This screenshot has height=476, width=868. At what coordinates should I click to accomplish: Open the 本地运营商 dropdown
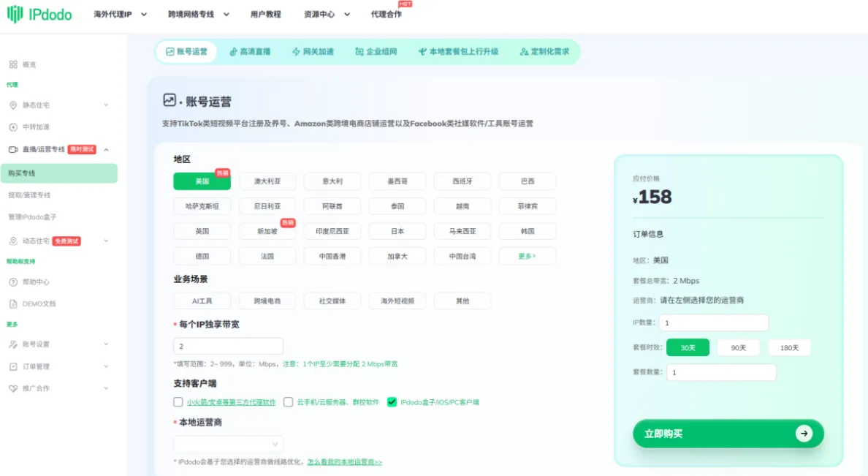tap(228, 444)
